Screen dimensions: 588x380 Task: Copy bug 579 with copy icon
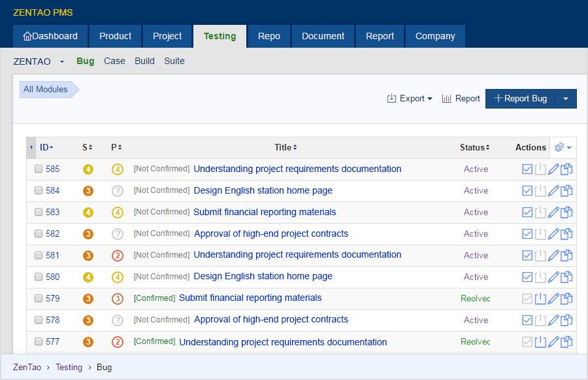coord(566,299)
